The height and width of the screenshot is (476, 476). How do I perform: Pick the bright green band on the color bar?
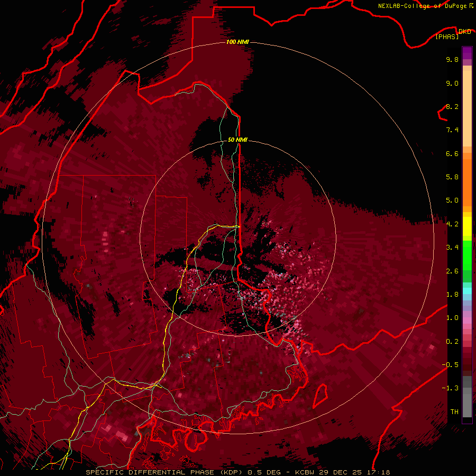point(467,255)
